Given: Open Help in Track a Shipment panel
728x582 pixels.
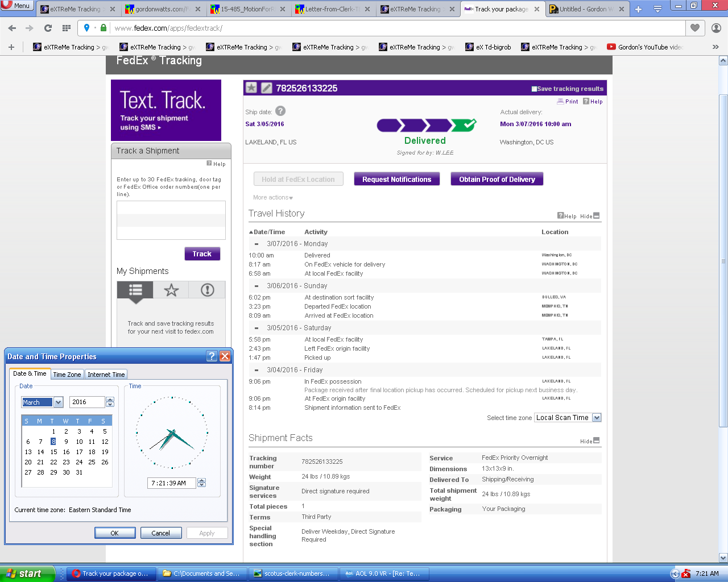Looking at the screenshot, I should pos(216,164).
